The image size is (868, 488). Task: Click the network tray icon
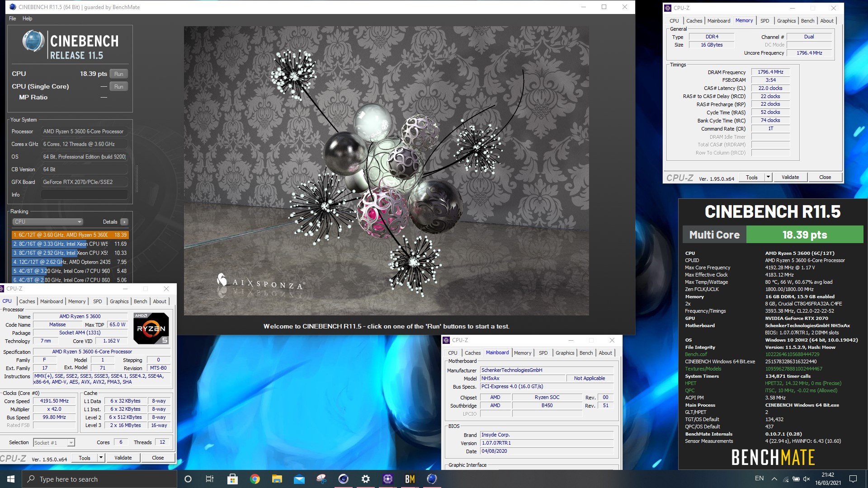[x=786, y=479]
